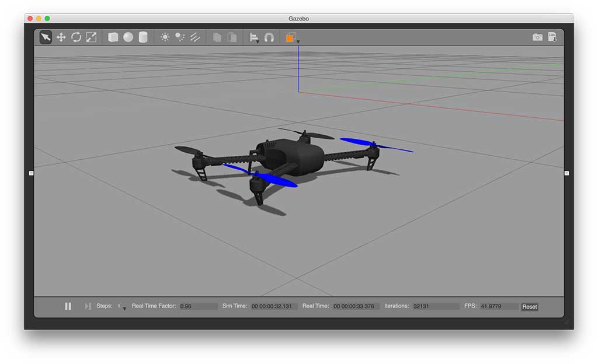The width and height of the screenshot is (598, 364).
Task: Click the Iterations value 32131
Action: click(436, 306)
